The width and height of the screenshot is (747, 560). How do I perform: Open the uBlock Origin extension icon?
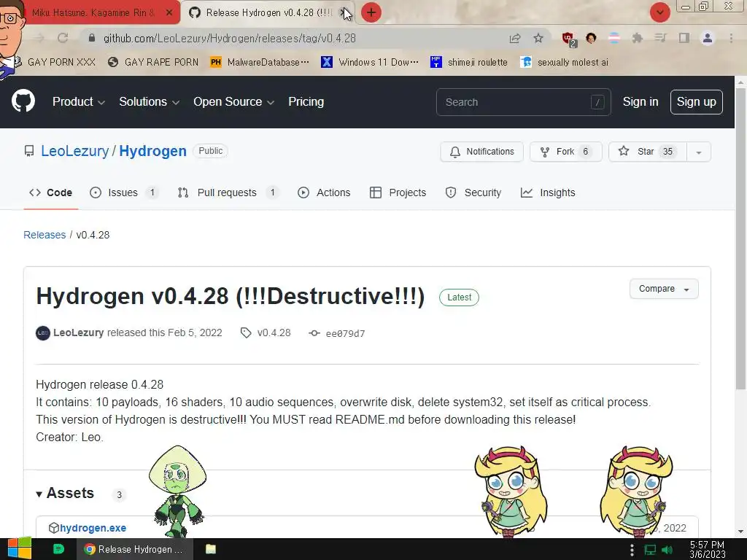(568, 39)
